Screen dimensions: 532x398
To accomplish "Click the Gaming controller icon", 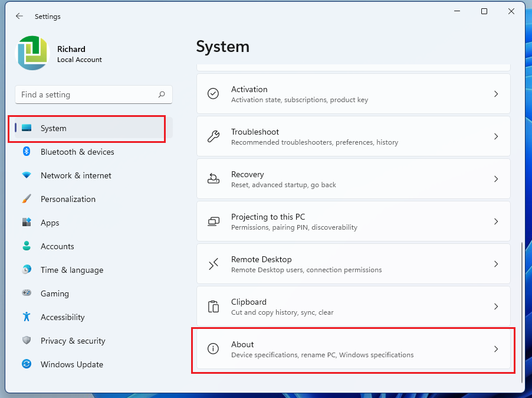I will pyautogui.click(x=27, y=293).
